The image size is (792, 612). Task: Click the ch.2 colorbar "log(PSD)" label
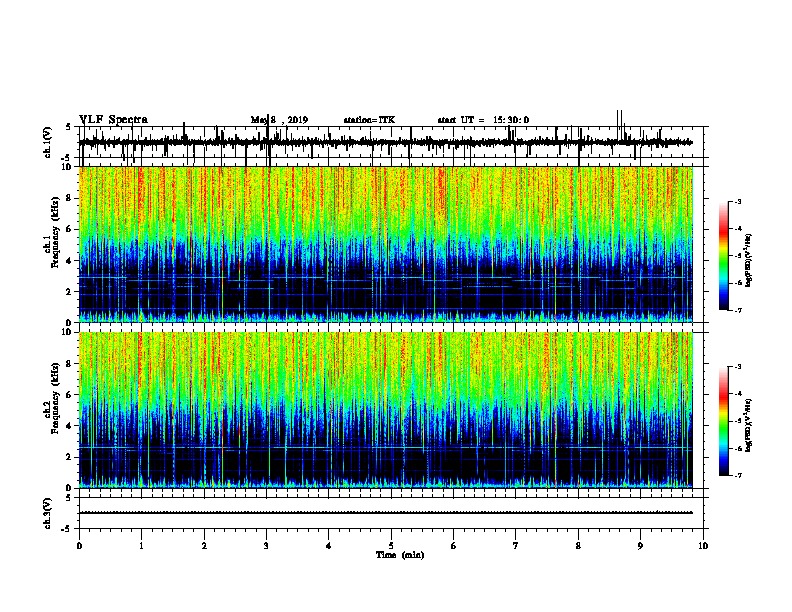(748, 426)
